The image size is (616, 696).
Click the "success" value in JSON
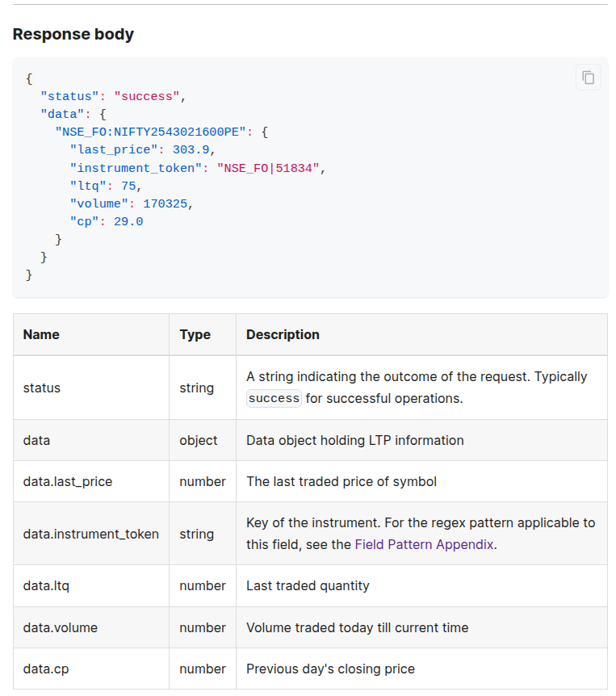(x=147, y=96)
